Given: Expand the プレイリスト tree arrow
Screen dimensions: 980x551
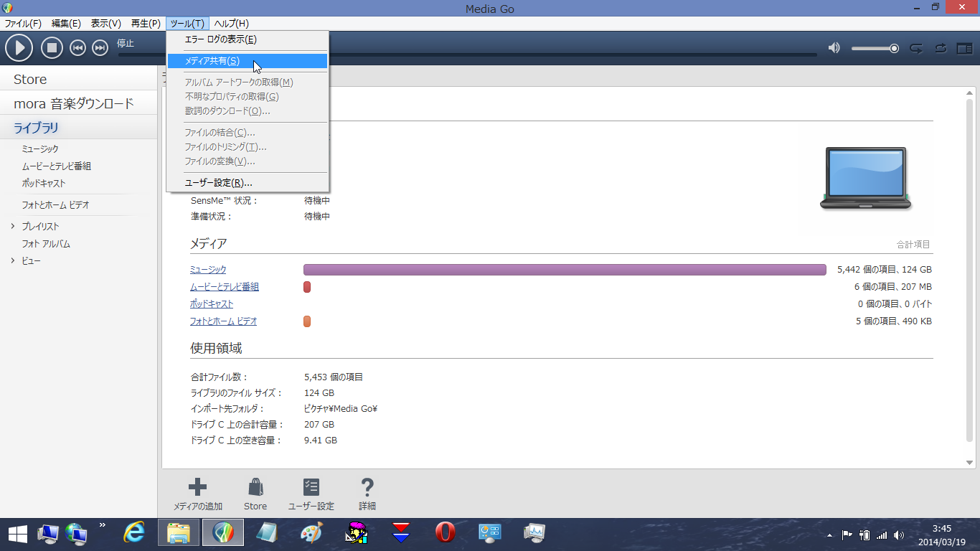Looking at the screenshot, I should 13,226.
